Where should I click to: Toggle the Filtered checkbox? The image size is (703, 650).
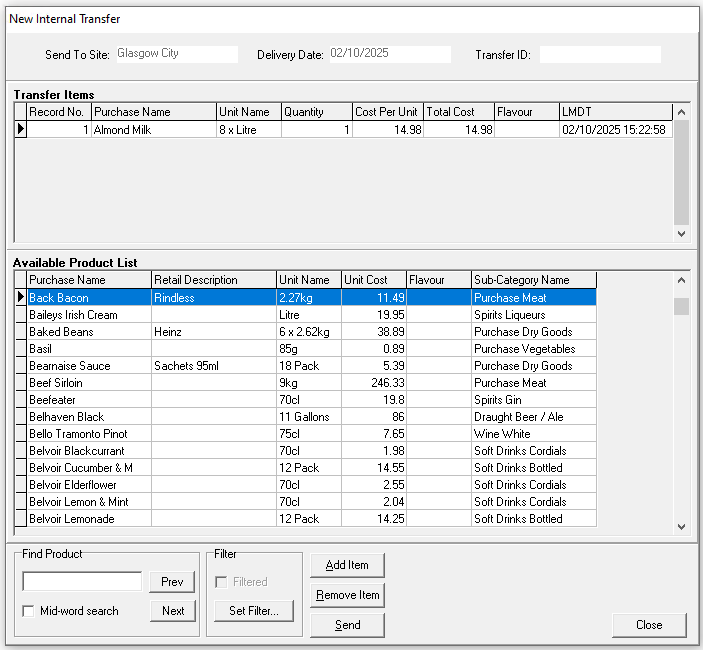coord(222,581)
